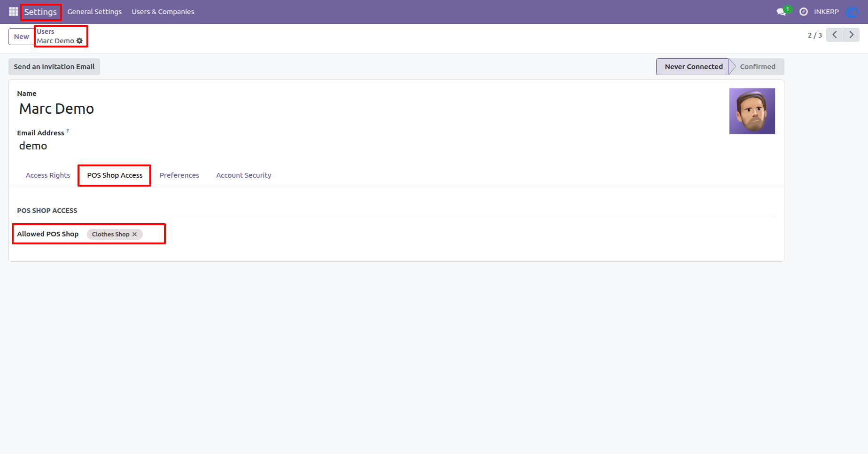Open the chat messages icon
The image size is (868, 454).
[782, 12]
